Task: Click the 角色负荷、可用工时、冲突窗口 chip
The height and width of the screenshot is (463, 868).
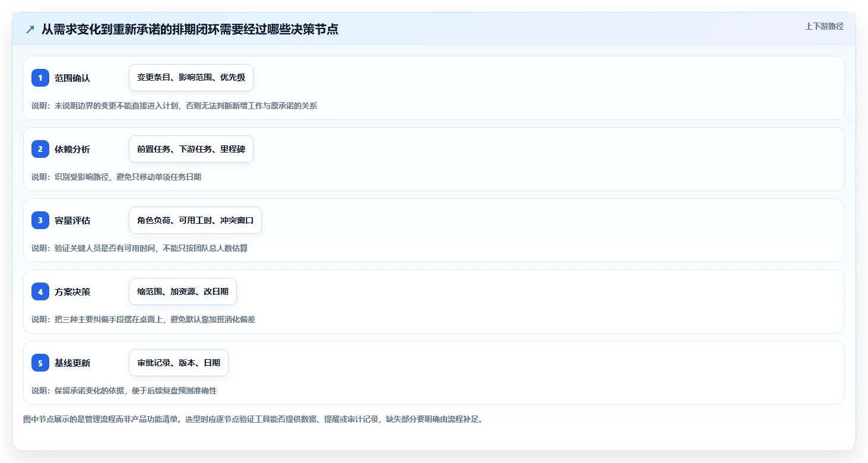Action: (x=195, y=220)
